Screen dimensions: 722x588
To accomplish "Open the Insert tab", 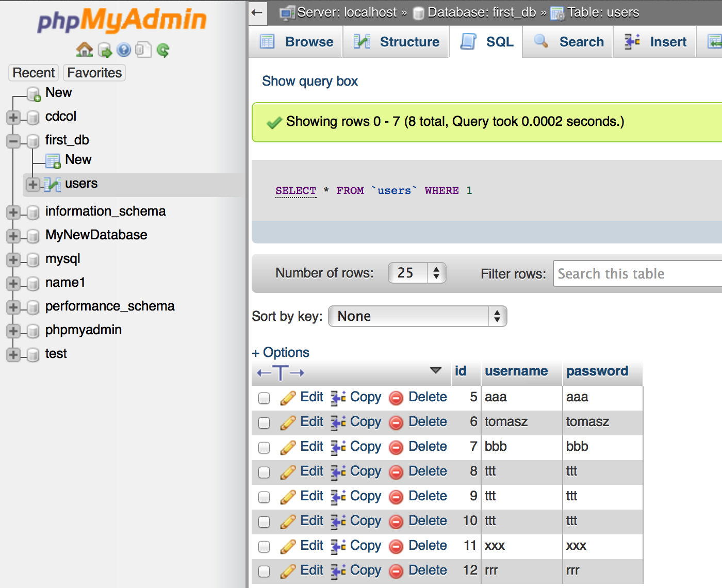I will tap(655, 42).
